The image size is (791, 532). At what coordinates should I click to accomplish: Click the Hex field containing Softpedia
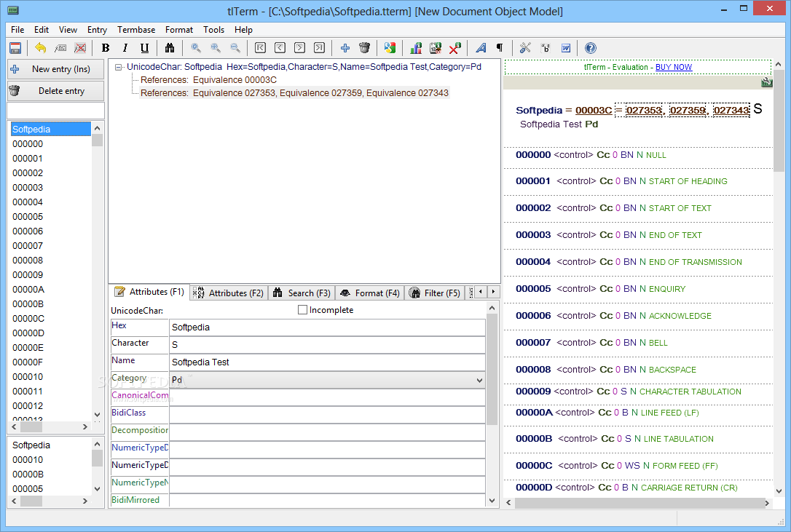pyautogui.click(x=327, y=327)
